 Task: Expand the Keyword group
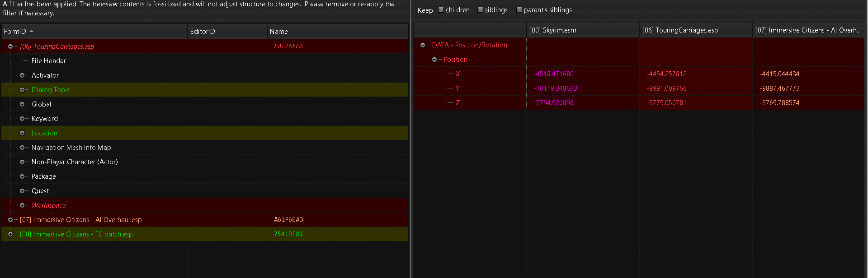pyautogui.click(x=22, y=119)
